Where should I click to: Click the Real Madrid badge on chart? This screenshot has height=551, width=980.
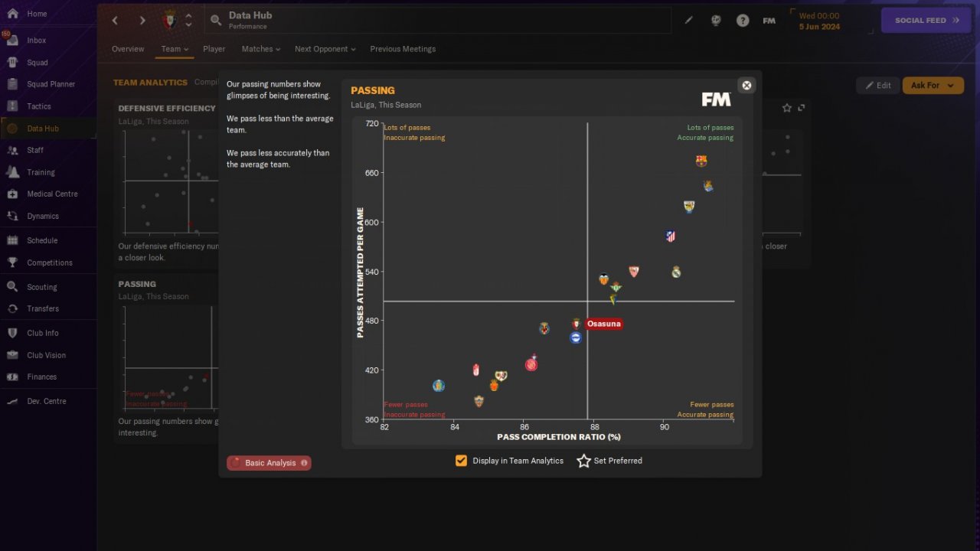coord(676,272)
